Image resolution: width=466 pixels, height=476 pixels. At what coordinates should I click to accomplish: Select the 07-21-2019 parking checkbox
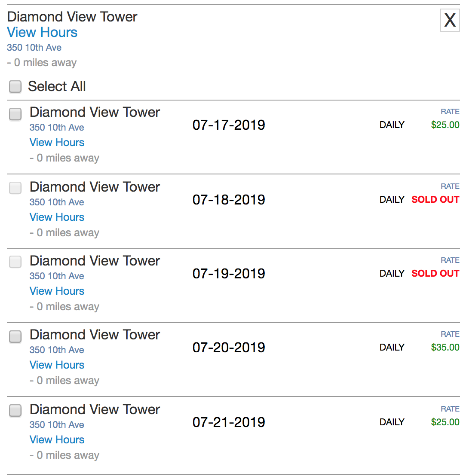tap(15, 410)
